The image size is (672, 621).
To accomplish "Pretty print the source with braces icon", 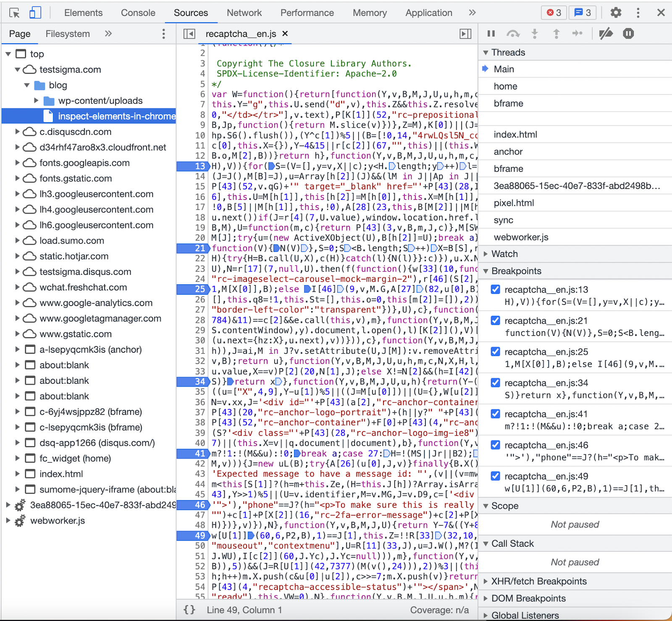I will pyautogui.click(x=189, y=610).
